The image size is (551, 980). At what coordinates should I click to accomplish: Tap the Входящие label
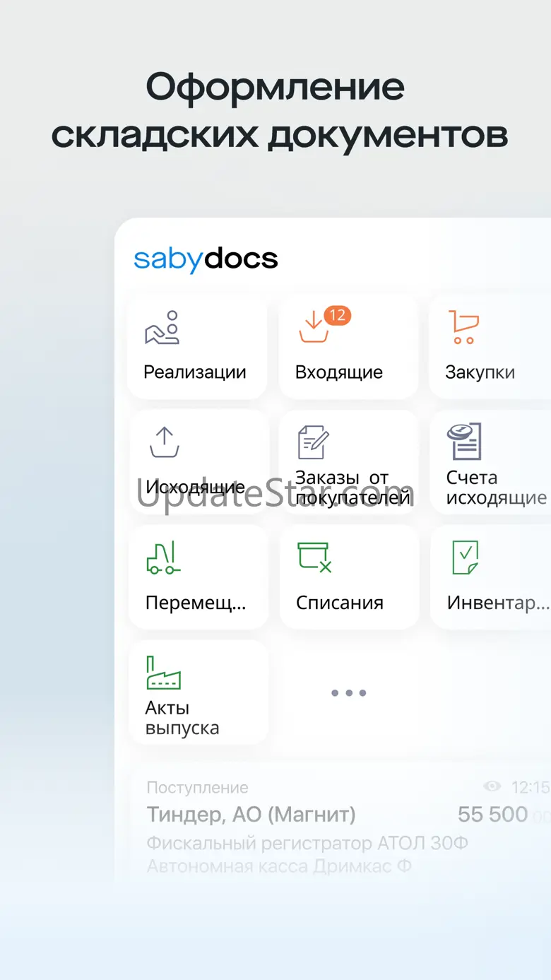point(339,372)
